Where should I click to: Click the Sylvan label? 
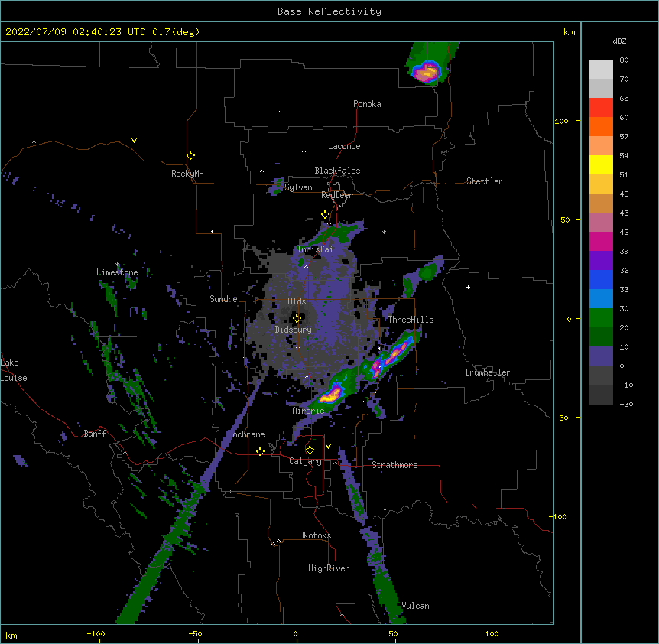click(298, 187)
